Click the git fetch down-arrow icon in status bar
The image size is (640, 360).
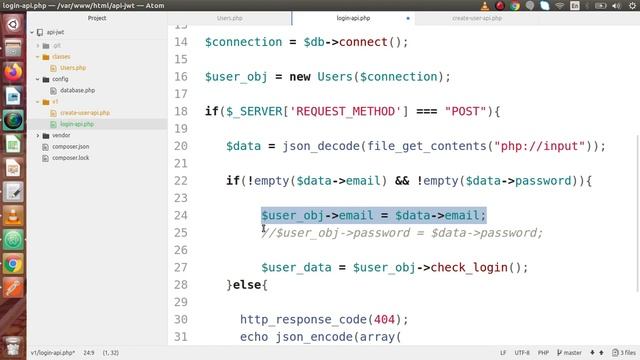(x=592, y=353)
